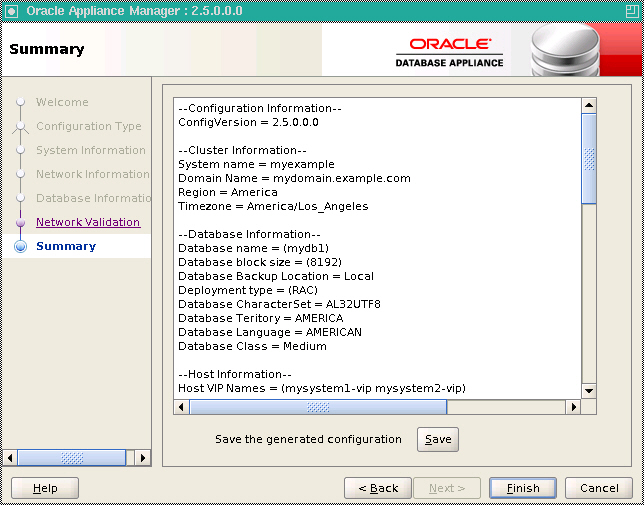Image resolution: width=644 pixels, height=505 pixels.
Task: Click '--Database Information--' heading
Action: tap(249, 234)
